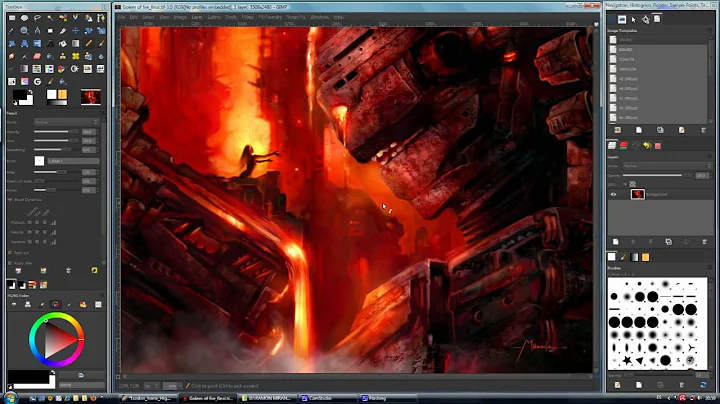Switch to Flashing taskbar window
The width and height of the screenshot is (720, 404).
(388, 398)
